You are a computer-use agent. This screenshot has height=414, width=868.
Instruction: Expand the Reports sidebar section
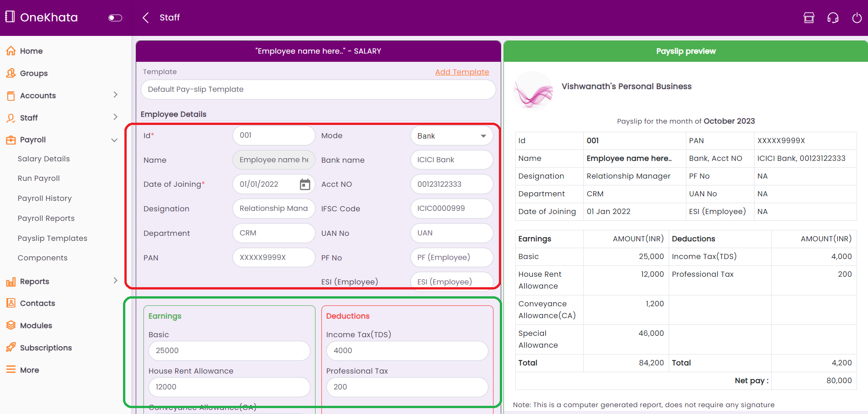(x=115, y=281)
